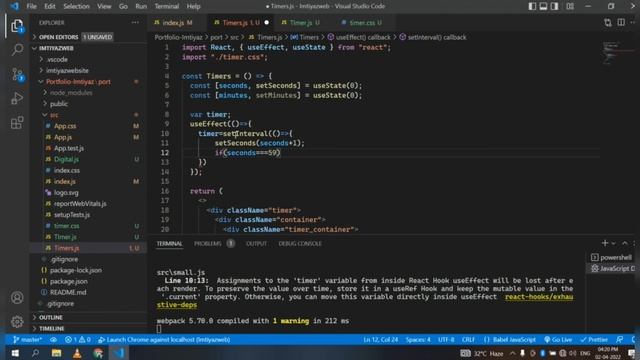640x360 pixels.
Task: Split the editor to the right
Action: (621, 23)
